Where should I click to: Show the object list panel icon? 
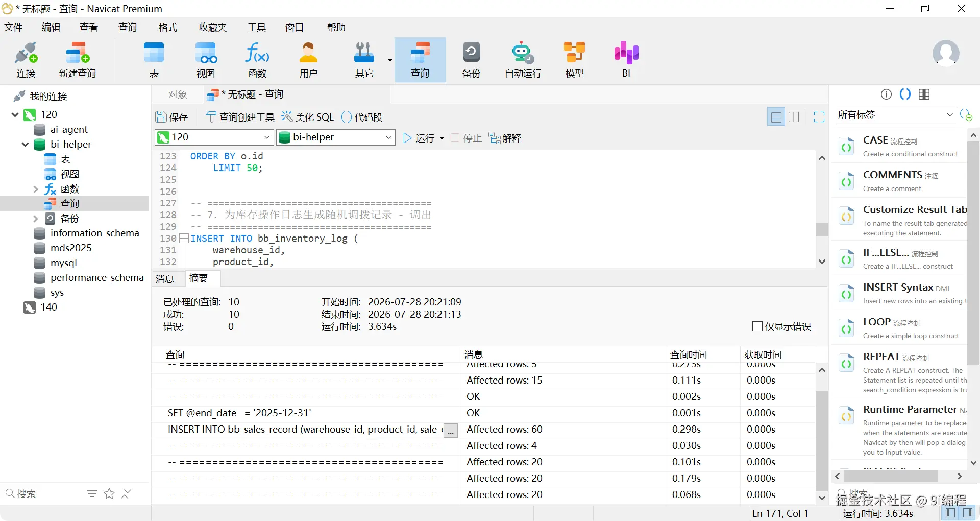coord(924,94)
